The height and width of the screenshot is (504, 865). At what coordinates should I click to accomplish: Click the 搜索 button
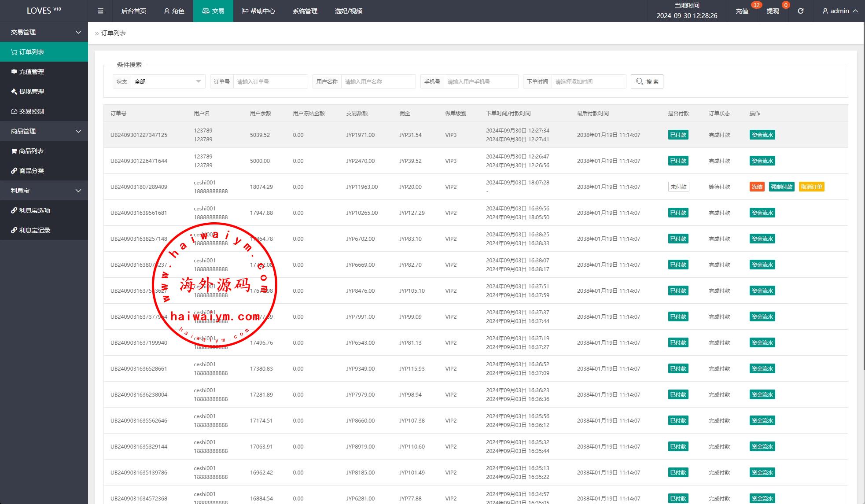[647, 81]
